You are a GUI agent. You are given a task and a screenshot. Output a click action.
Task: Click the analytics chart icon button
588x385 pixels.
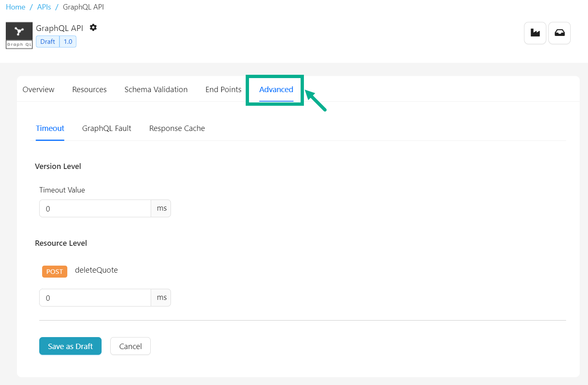click(535, 33)
